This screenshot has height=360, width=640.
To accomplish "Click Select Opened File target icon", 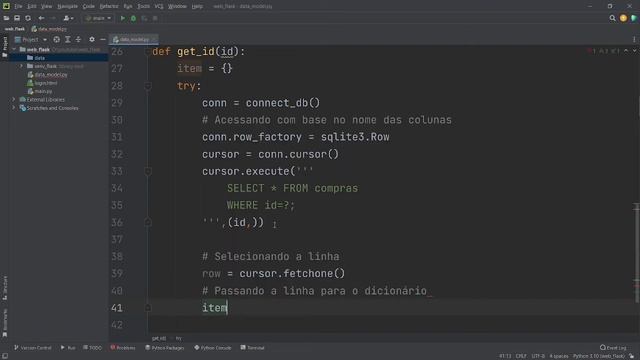I will click(x=56, y=40).
